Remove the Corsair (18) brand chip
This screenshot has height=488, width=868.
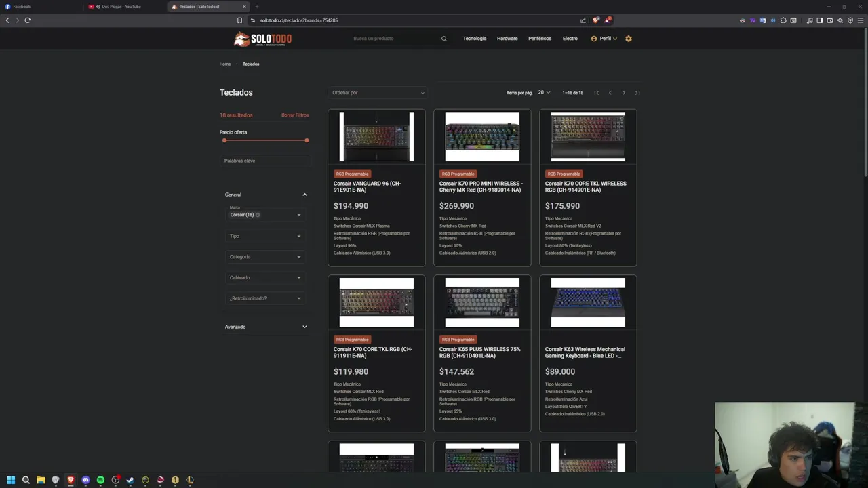pos(258,215)
